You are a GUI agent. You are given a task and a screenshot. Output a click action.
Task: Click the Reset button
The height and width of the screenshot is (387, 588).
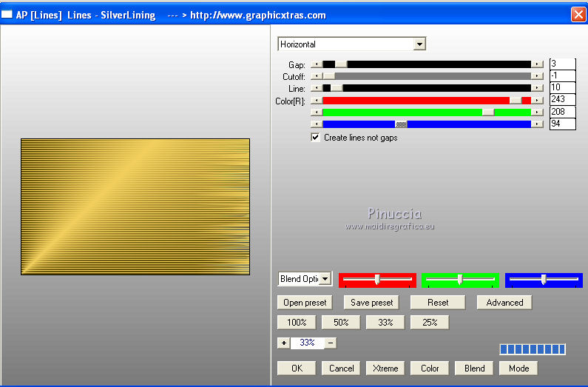pyautogui.click(x=438, y=303)
